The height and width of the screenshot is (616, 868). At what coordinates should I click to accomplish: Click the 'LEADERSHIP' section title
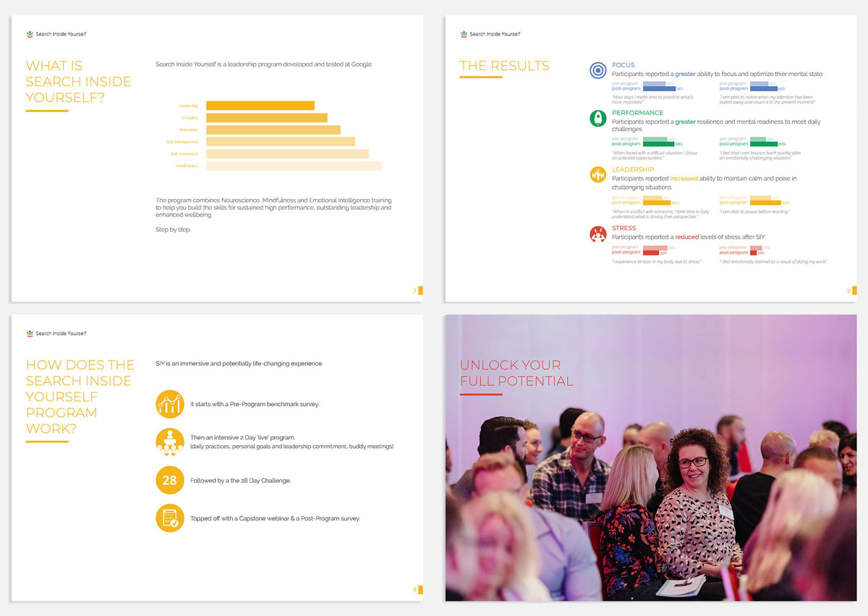633,169
